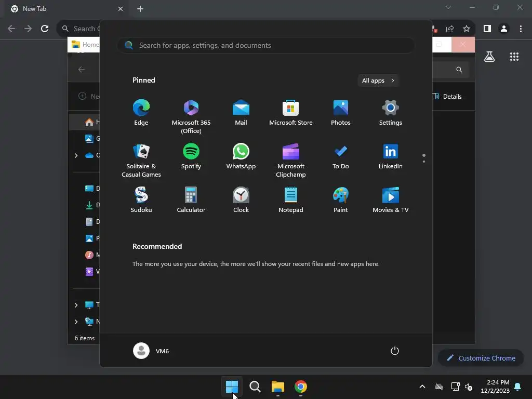
Task: Click Chrome share page icon
Action: point(450,29)
